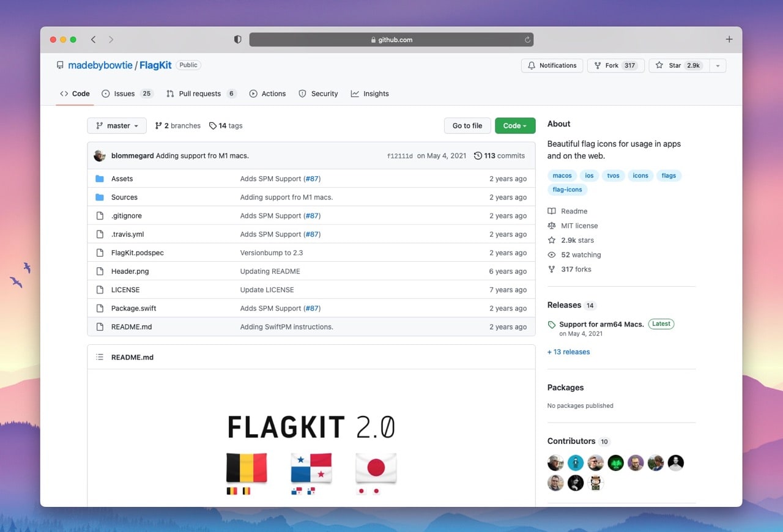Image resolution: width=783 pixels, height=532 pixels.
Task: Select the icons topic tag
Action: [x=640, y=175]
